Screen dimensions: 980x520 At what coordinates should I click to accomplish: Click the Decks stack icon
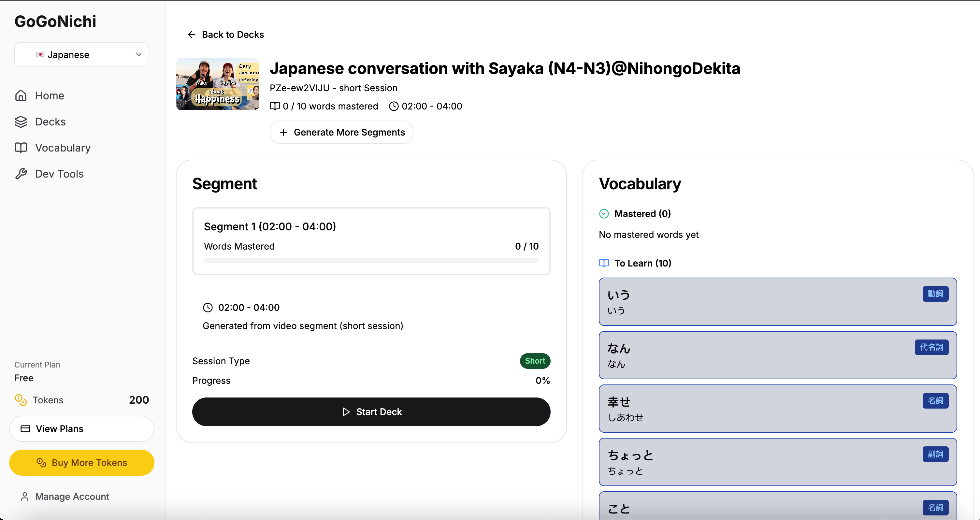[x=21, y=122]
